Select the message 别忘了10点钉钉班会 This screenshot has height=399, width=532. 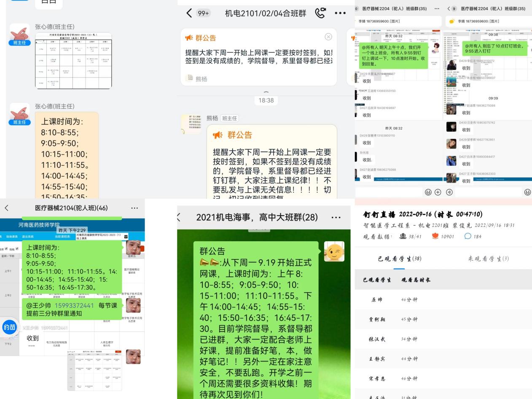point(494,49)
